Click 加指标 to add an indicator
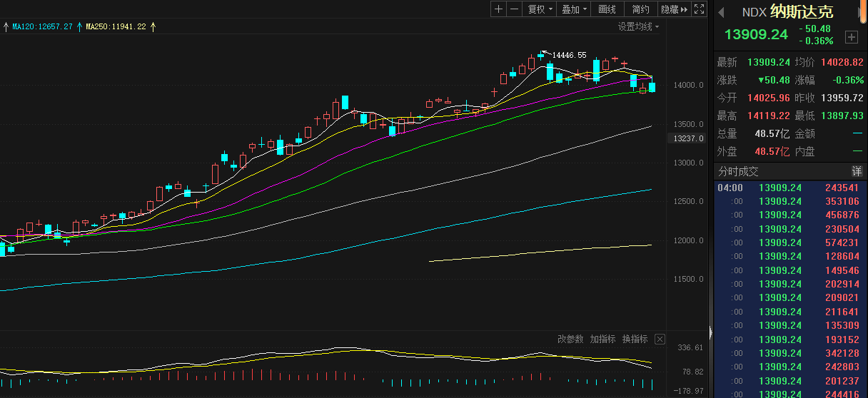Viewport: 868px width, 398px height. (602, 339)
